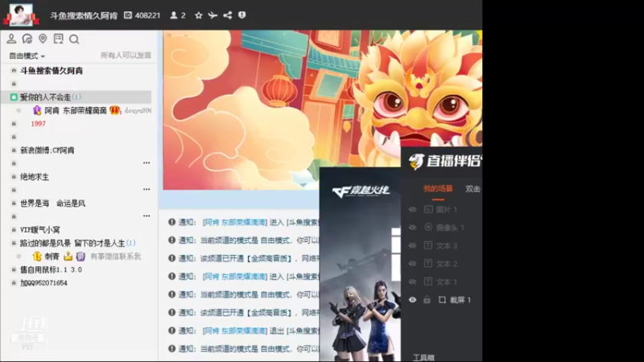Open the ellipsis menu below 世界是海 命运是风

click(147, 216)
